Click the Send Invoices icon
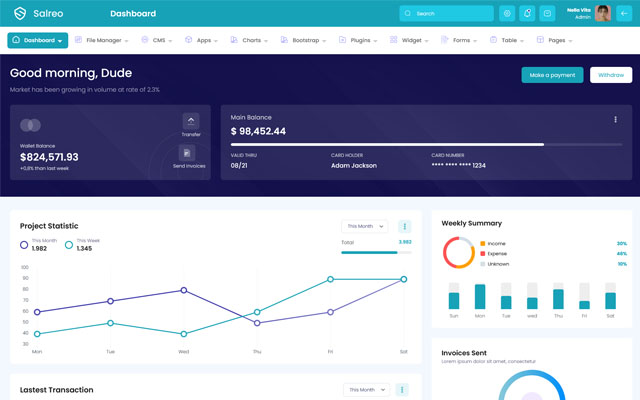 click(x=187, y=153)
